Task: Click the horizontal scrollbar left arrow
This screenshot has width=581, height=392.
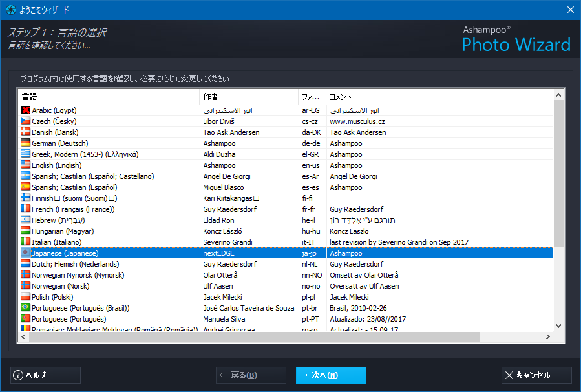Action: 23,337
